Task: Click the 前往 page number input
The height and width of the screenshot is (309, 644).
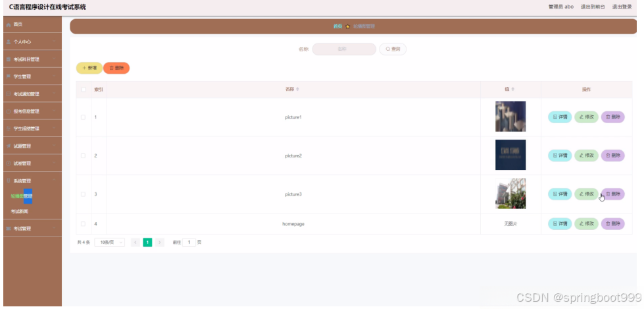Action: pyautogui.click(x=189, y=242)
